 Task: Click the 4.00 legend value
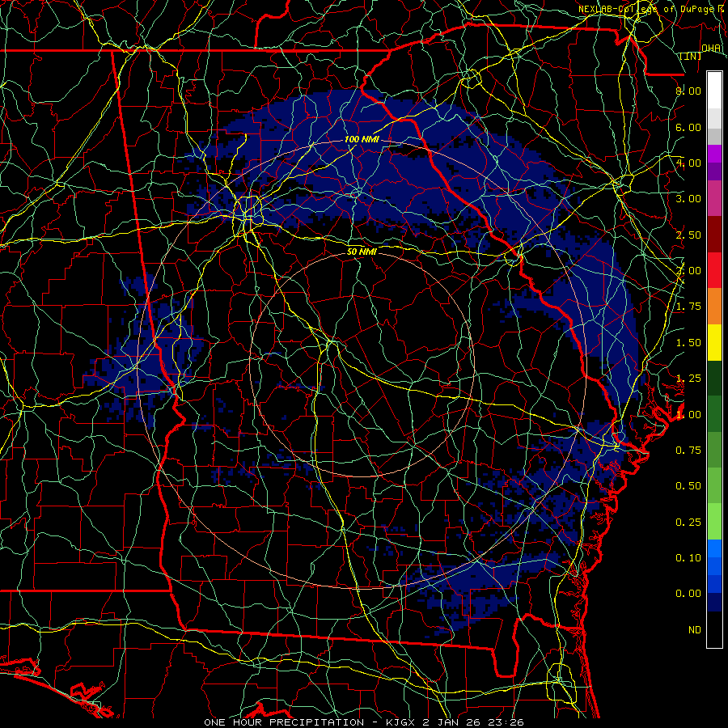(688, 163)
